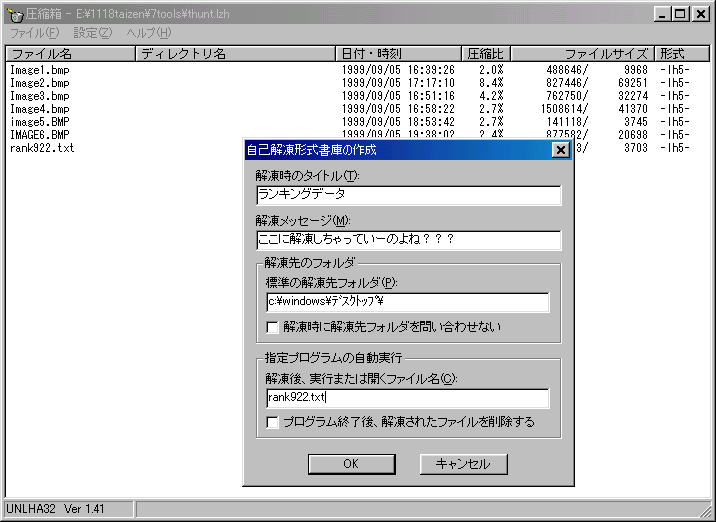Open the ファイル(F) menu

point(34,33)
